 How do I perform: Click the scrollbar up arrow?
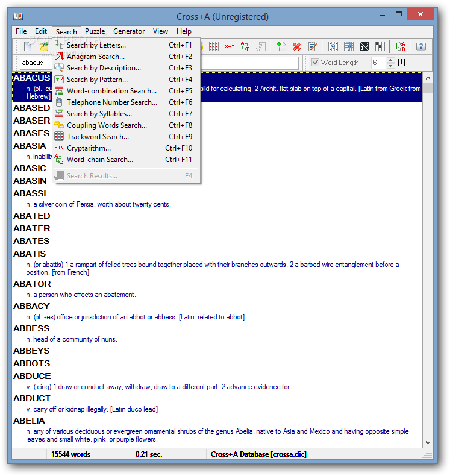[x=428, y=78]
